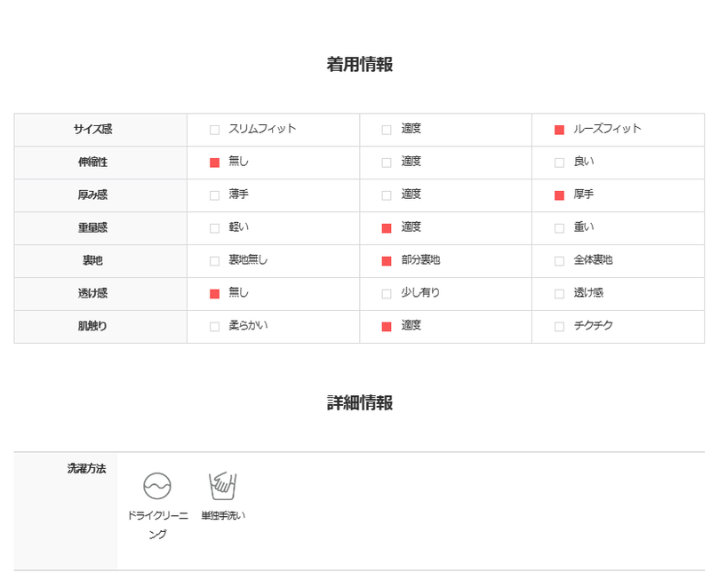Click the hand wash bucket icon
Viewport: 711px width, 588px height.
(x=223, y=486)
